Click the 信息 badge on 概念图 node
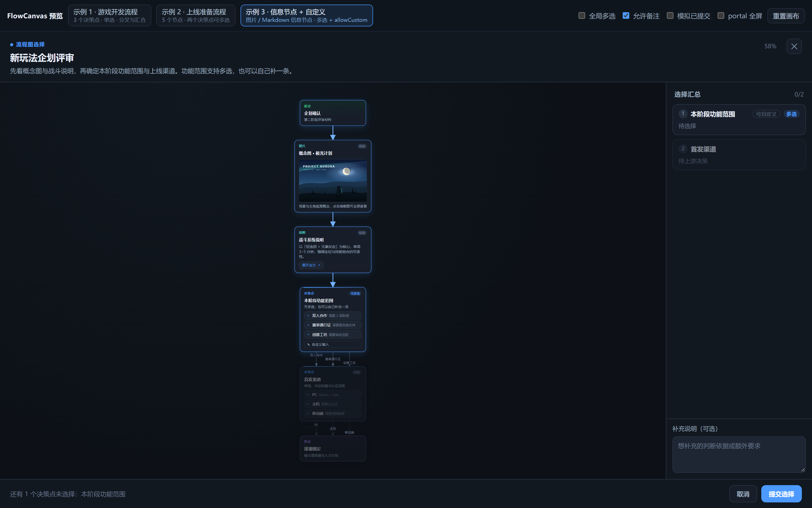This screenshot has height=508, width=812. [362, 146]
